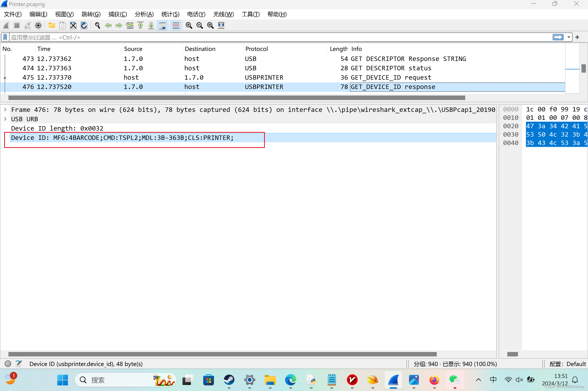Click the display filter input field
This screenshot has width=588, height=391.
pyautogui.click(x=274, y=37)
